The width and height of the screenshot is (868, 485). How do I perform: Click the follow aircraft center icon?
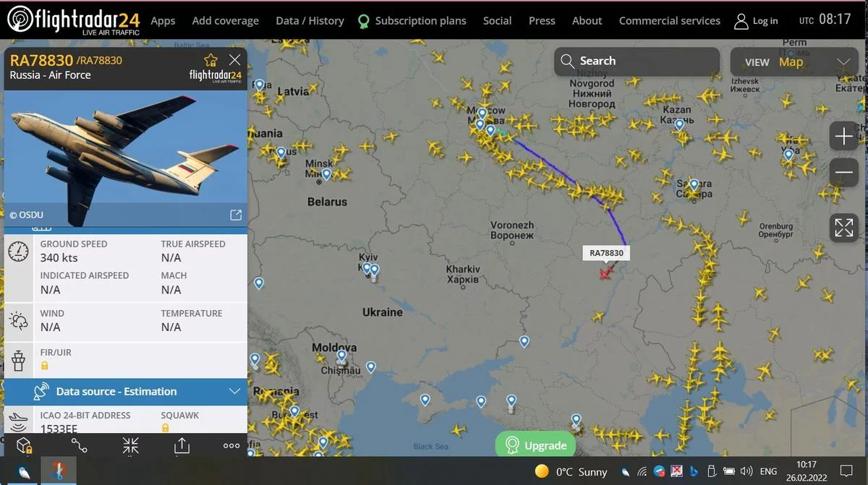(130, 445)
